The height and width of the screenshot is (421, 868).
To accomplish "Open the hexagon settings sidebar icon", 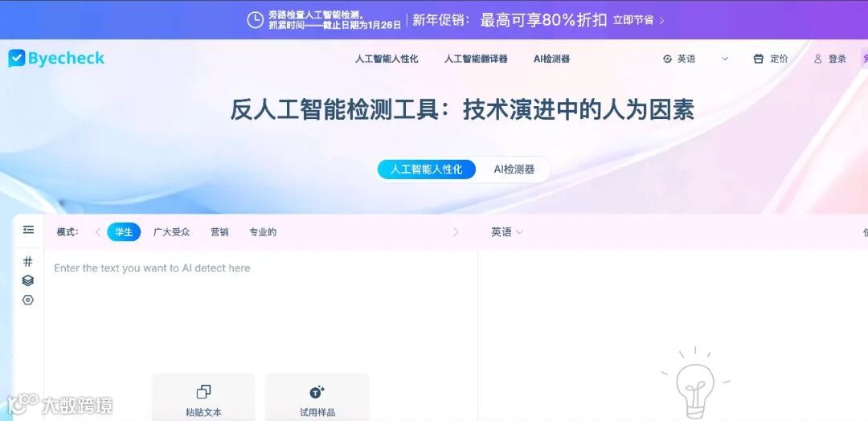I will [27, 300].
